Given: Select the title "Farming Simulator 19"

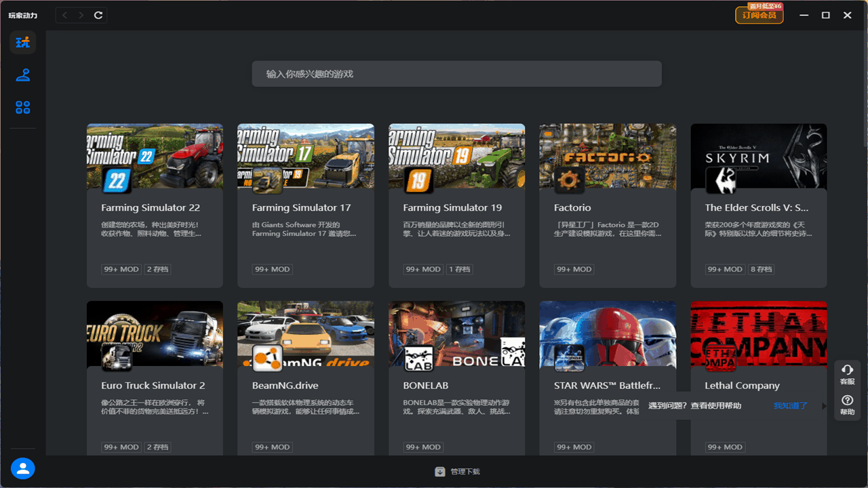Looking at the screenshot, I should tap(452, 208).
